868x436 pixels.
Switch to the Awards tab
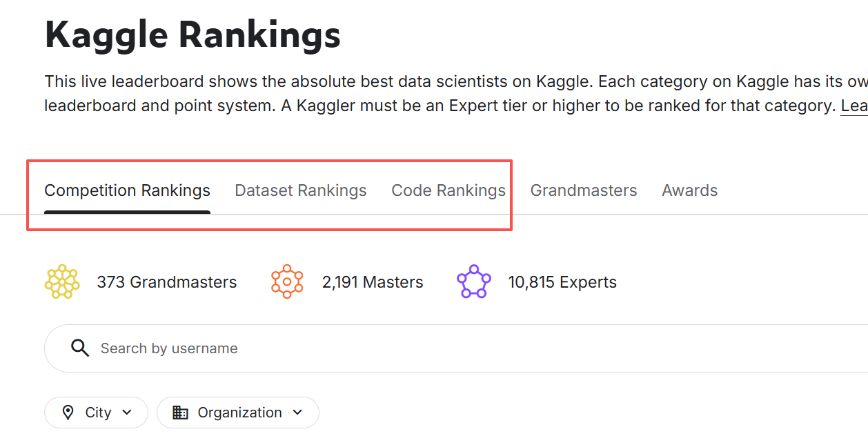[689, 190]
